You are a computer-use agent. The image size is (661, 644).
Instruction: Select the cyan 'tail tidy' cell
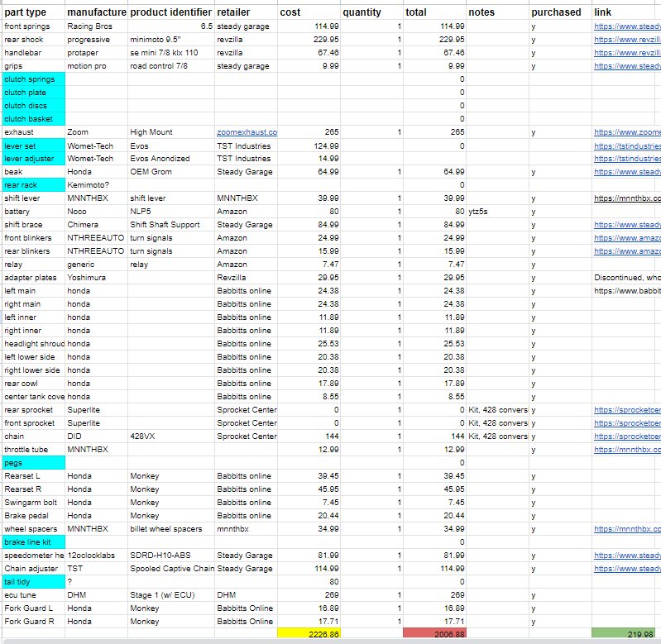click(x=34, y=582)
